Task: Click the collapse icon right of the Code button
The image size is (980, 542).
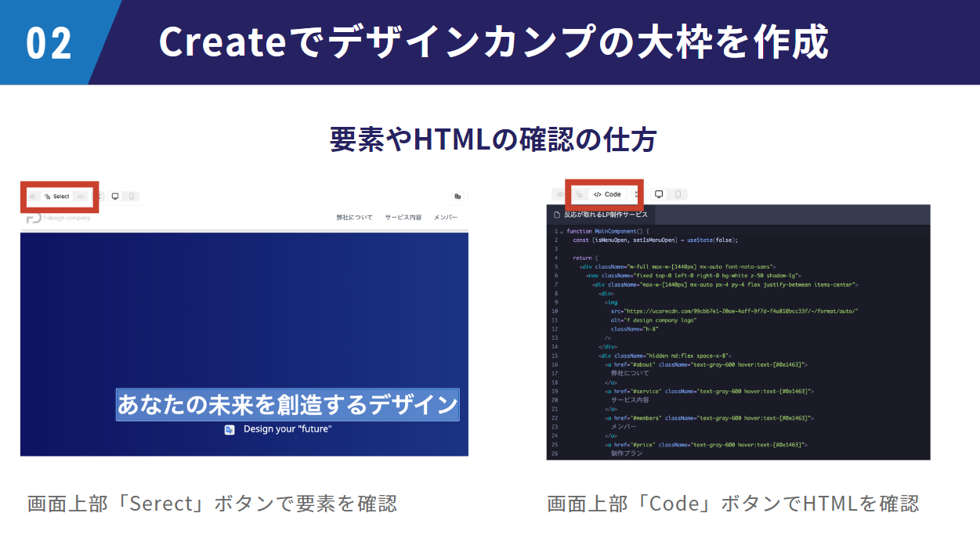Action: [x=637, y=194]
